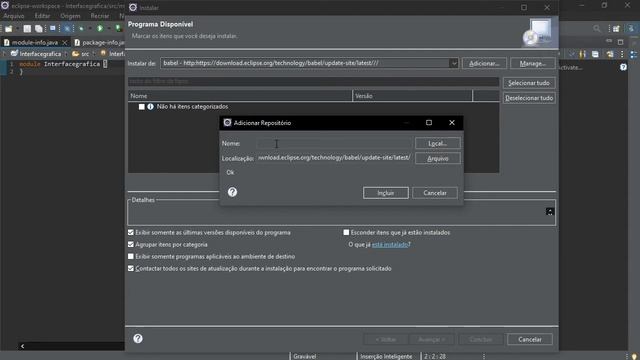
Task: Click the Eclipse search magnifier icon
Action: coord(597,29)
